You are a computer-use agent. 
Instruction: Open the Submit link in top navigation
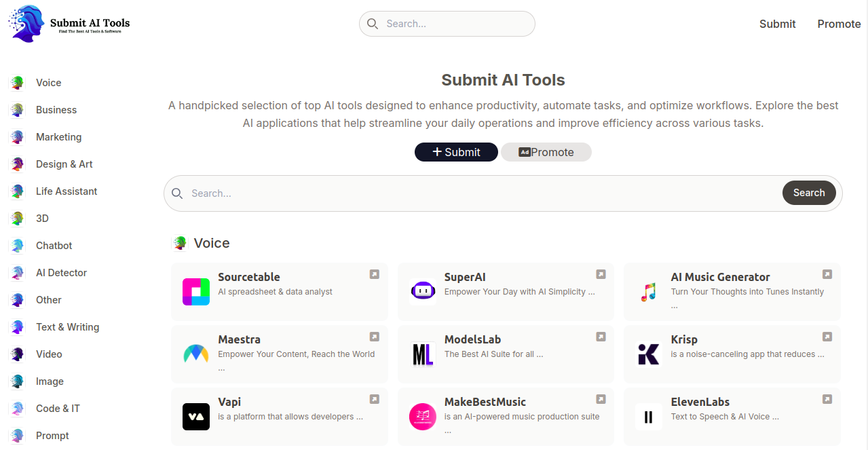click(x=777, y=24)
